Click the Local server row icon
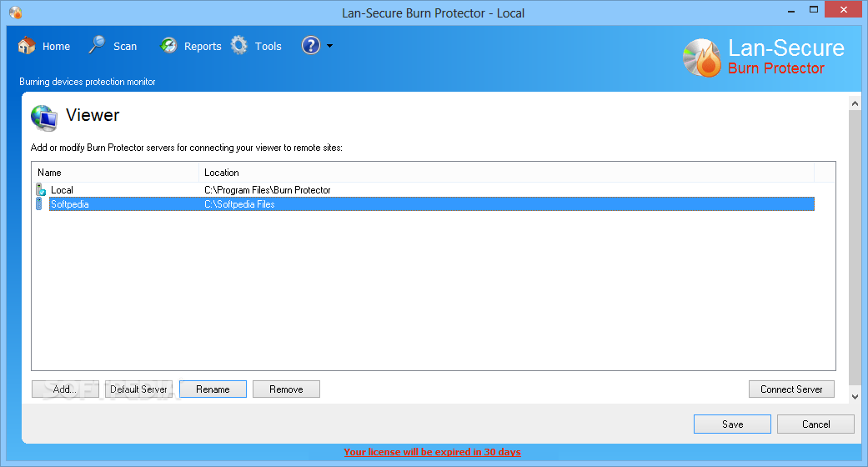This screenshot has width=868, height=467. point(40,189)
